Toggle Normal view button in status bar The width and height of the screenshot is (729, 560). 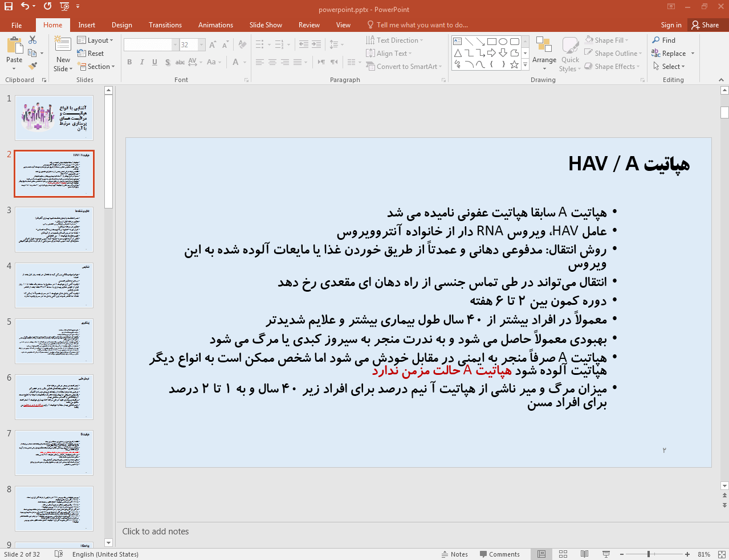pos(541,554)
